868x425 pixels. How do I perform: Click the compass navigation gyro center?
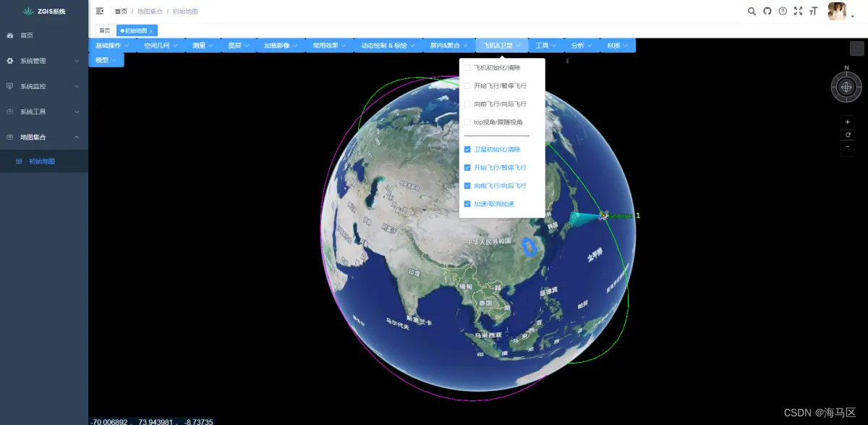(x=846, y=88)
